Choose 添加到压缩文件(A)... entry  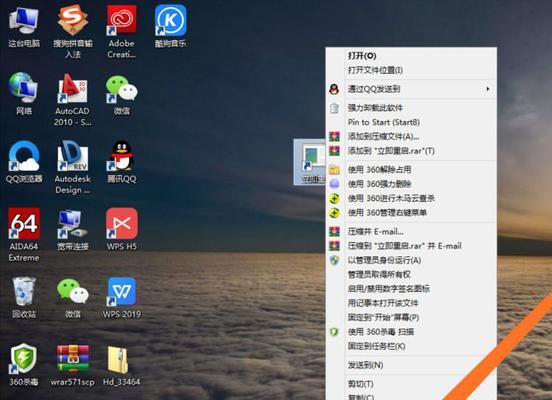click(x=411, y=137)
